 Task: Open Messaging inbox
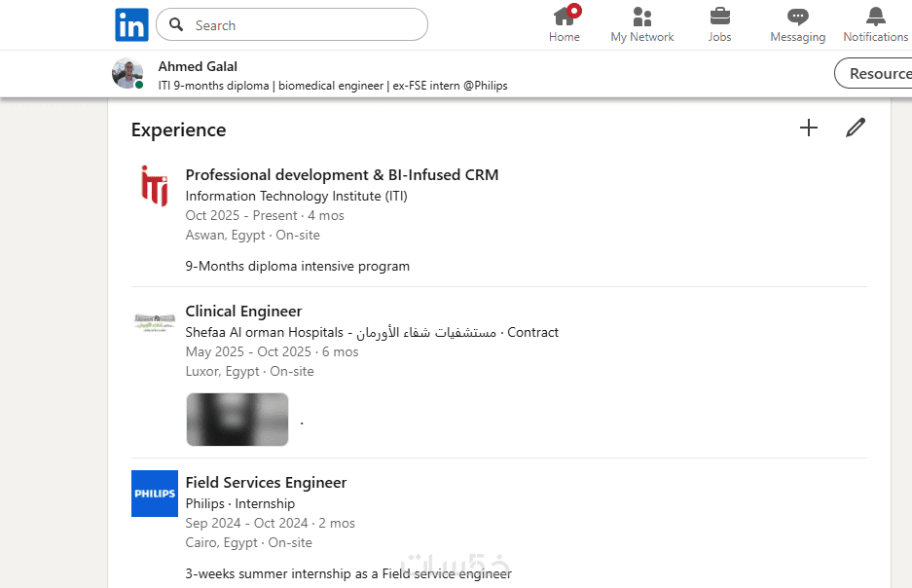(797, 24)
